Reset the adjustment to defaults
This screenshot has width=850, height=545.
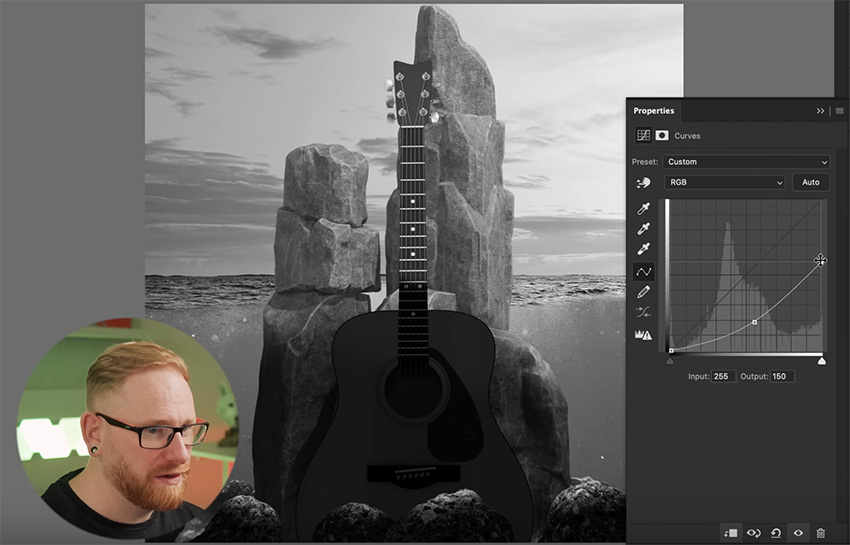point(776,533)
